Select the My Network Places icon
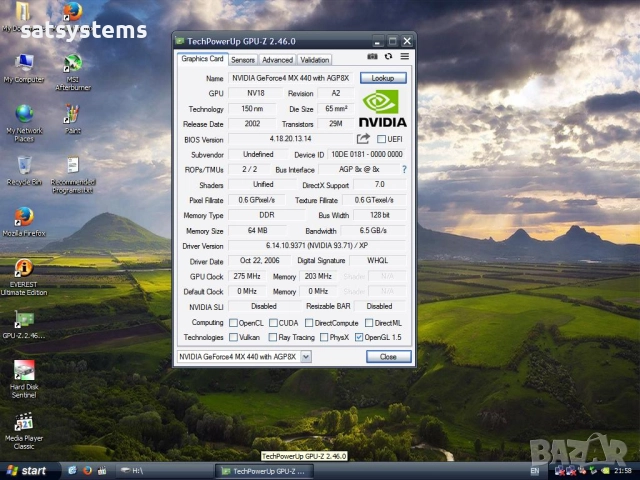Screen dimensions: 640x480 (24, 123)
